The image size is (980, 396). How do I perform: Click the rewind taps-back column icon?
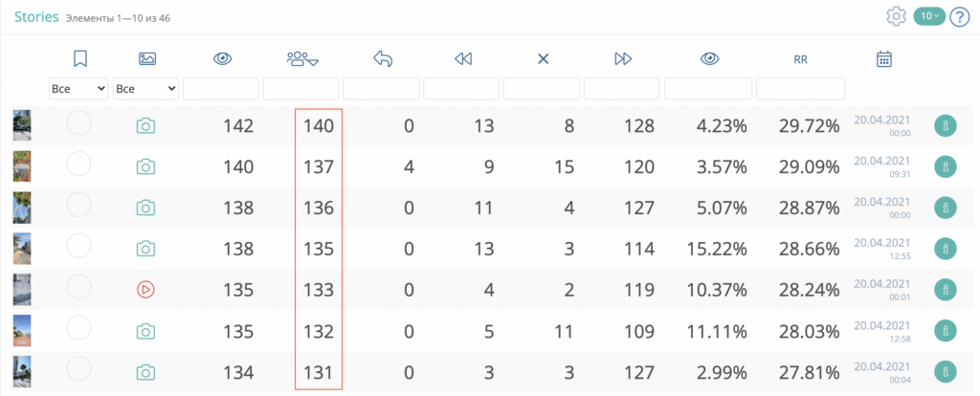click(x=463, y=59)
